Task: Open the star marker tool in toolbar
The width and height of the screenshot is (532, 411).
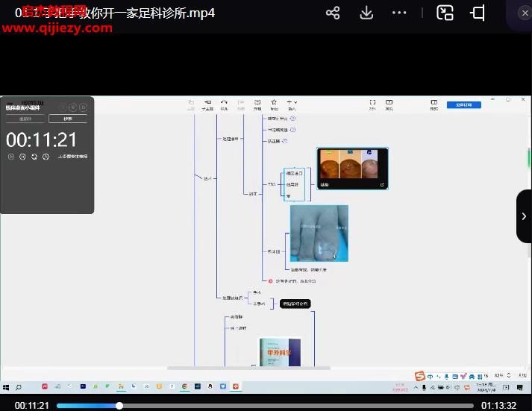Action: coord(274,104)
